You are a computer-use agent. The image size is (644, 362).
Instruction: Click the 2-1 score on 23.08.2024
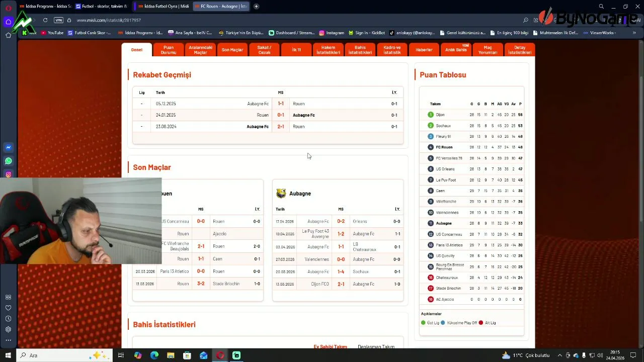click(281, 127)
